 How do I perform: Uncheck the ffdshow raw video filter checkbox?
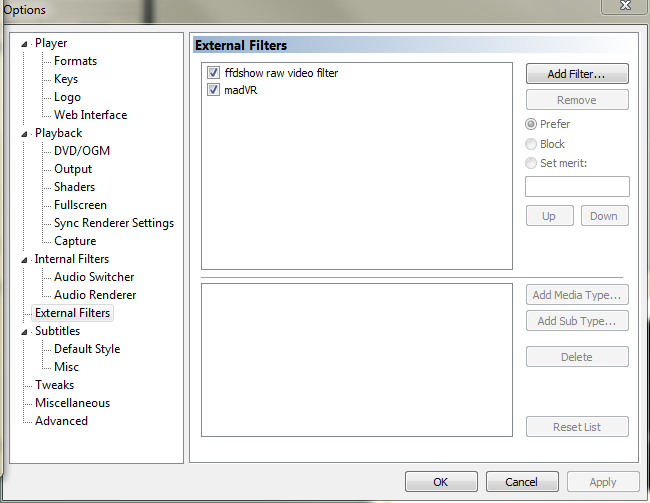(x=214, y=73)
